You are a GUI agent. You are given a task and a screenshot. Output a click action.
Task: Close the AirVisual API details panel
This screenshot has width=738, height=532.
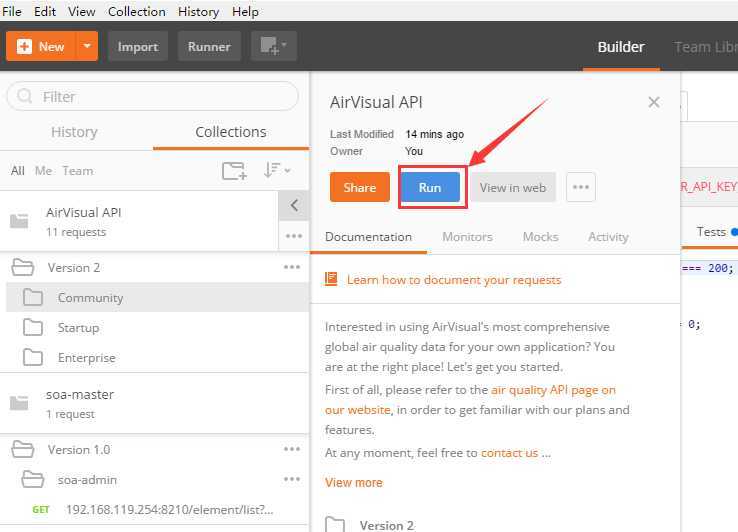coord(654,102)
